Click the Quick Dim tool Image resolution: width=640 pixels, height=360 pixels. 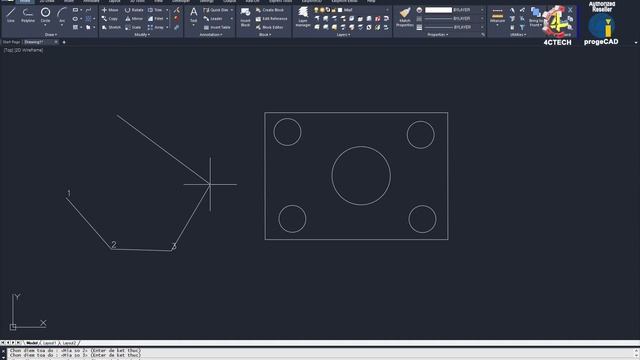pyautogui.click(x=216, y=10)
